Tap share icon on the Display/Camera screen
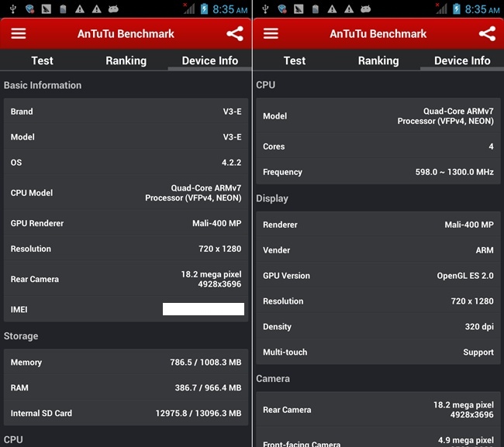Image resolution: width=504 pixels, height=447 pixels. click(x=487, y=34)
